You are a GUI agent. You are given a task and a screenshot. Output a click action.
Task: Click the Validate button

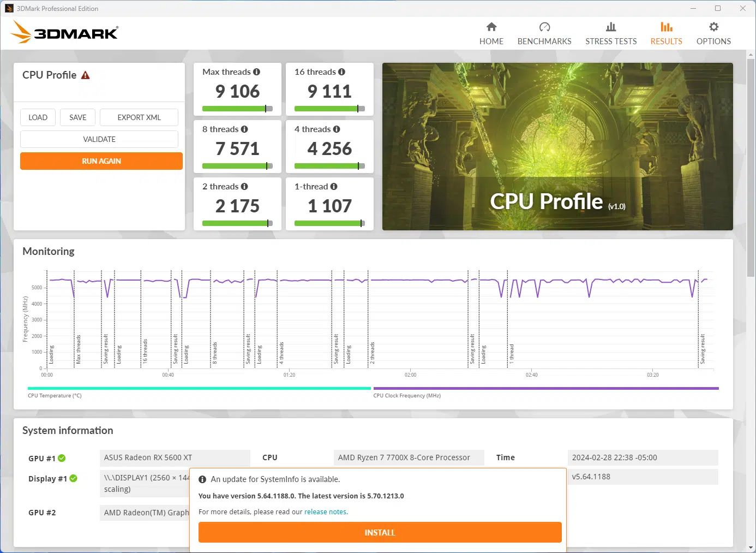99,139
